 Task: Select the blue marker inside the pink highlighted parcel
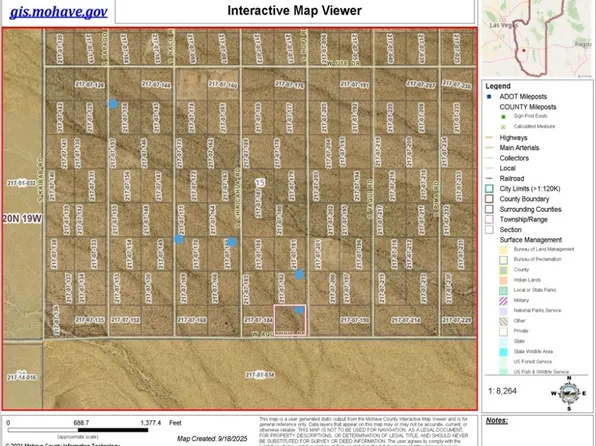[300, 310]
